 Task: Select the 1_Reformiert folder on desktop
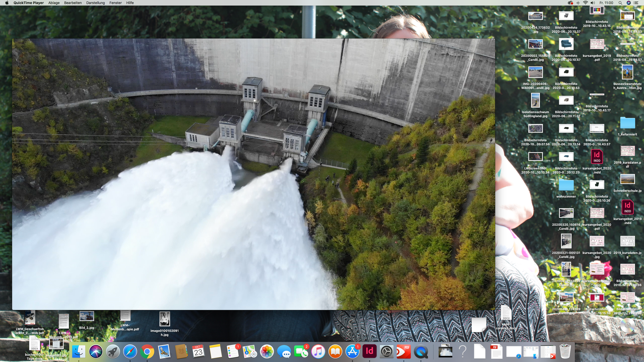coord(627,123)
